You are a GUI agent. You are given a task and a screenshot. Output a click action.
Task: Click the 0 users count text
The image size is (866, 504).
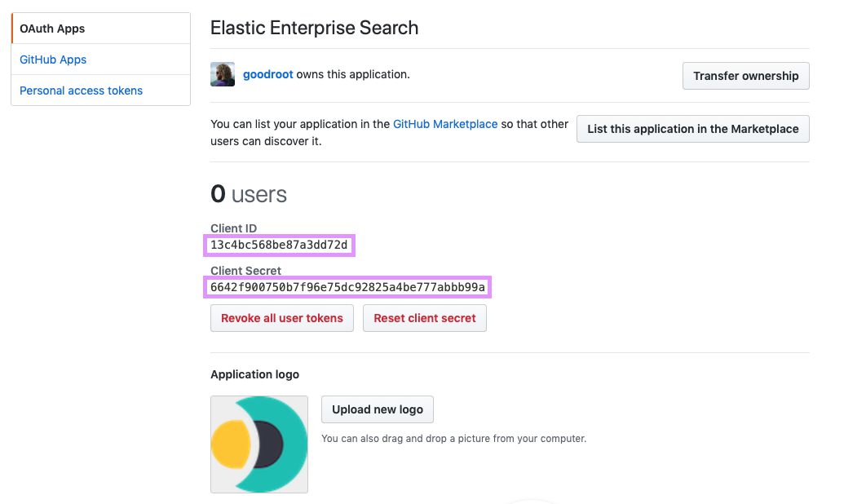[249, 194]
